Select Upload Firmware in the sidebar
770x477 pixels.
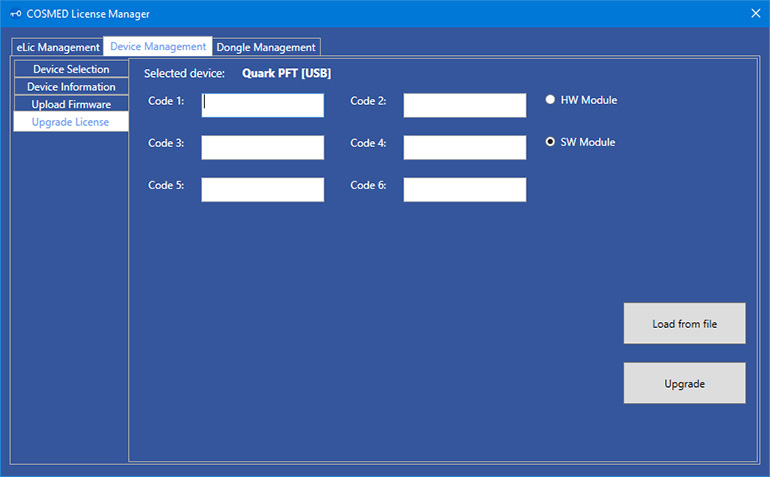tap(71, 104)
